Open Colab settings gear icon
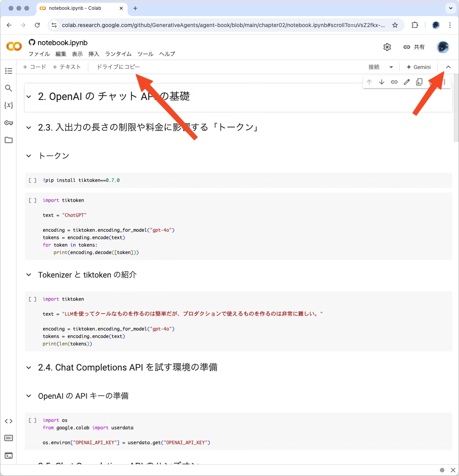Viewport: 459px width, 476px height. tap(387, 47)
